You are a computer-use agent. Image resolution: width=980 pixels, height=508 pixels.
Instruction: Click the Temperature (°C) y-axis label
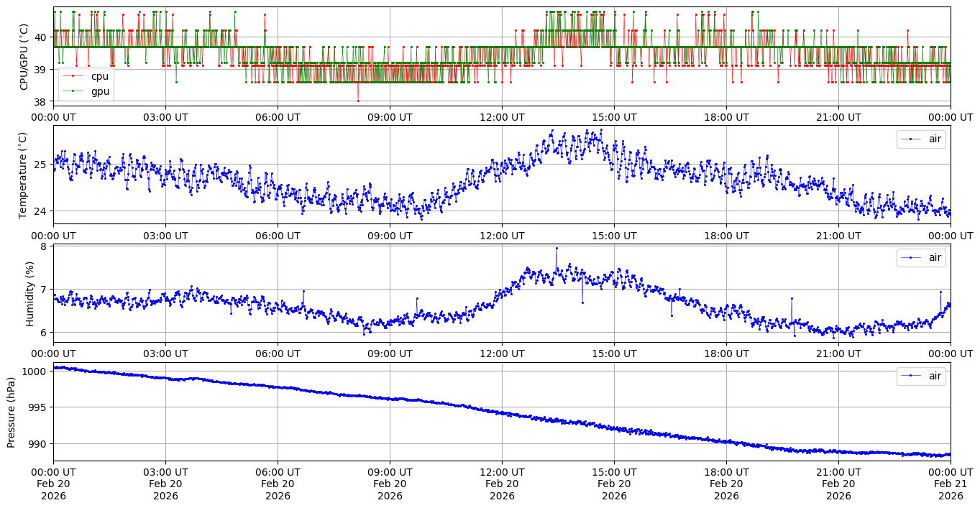(x=24, y=175)
